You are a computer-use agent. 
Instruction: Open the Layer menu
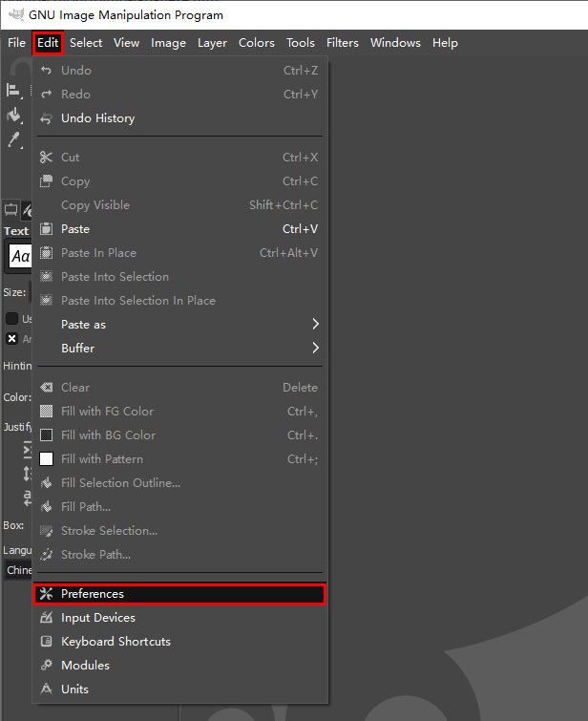point(212,43)
